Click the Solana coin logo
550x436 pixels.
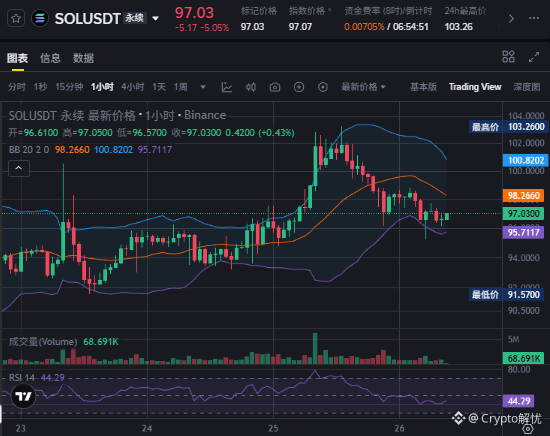(x=40, y=18)
